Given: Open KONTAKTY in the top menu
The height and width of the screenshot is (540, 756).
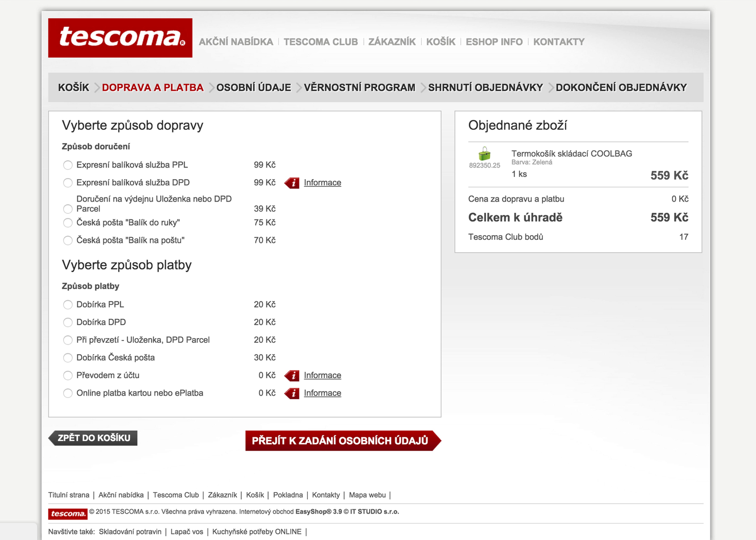Looking at the screenshot, I should [x=559, y=42].
